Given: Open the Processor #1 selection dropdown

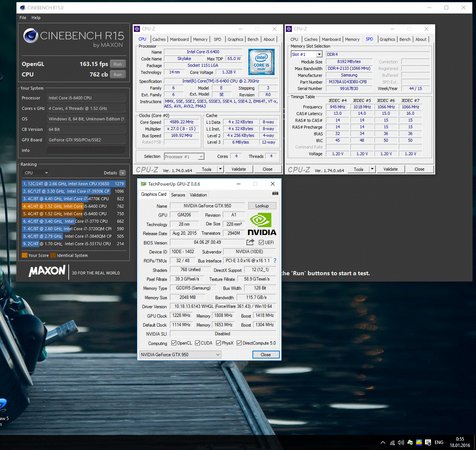Looking at the screenshot, I should (184, 156).
